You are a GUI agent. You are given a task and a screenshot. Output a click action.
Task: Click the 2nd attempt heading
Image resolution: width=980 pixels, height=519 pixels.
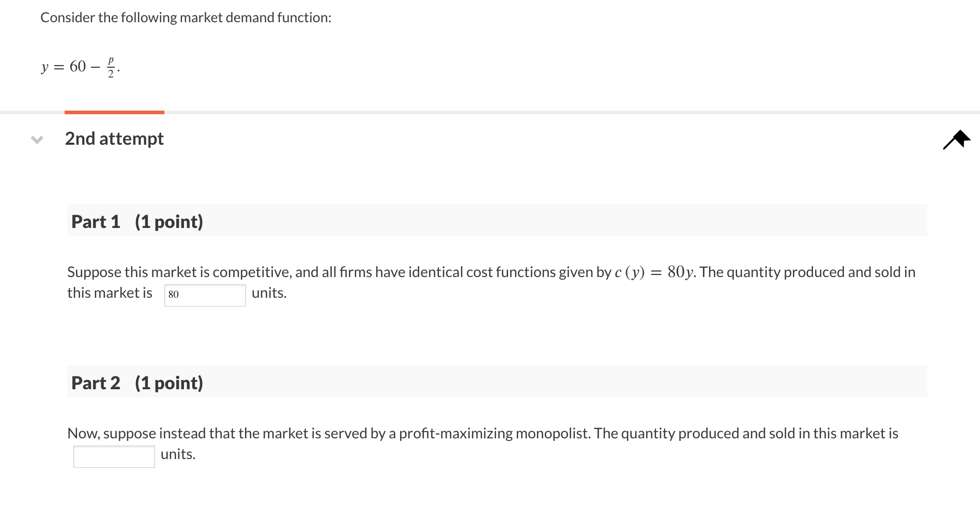(114, 139)
